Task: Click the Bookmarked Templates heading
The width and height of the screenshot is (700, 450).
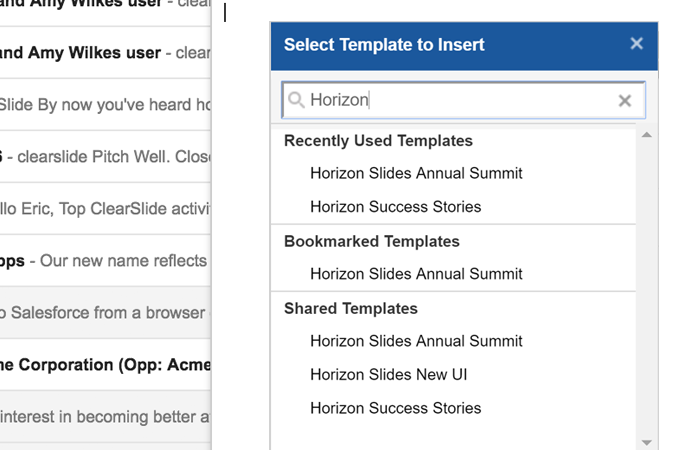Action: tap(371, 242)
